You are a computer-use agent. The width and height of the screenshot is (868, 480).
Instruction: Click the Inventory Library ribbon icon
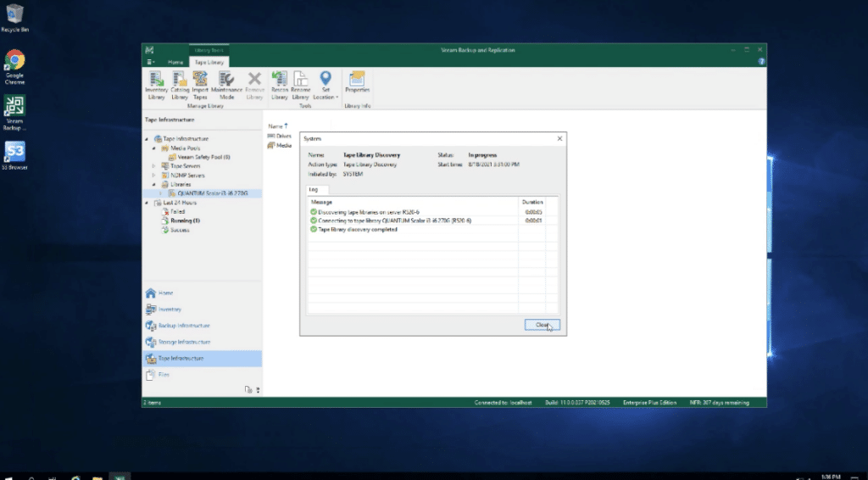pos(156,86)
